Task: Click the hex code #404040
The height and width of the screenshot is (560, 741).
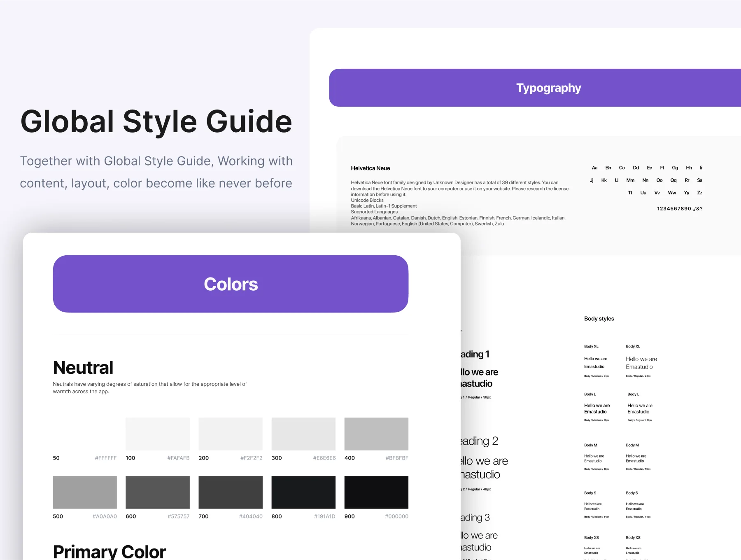Action: pos(251,516)
